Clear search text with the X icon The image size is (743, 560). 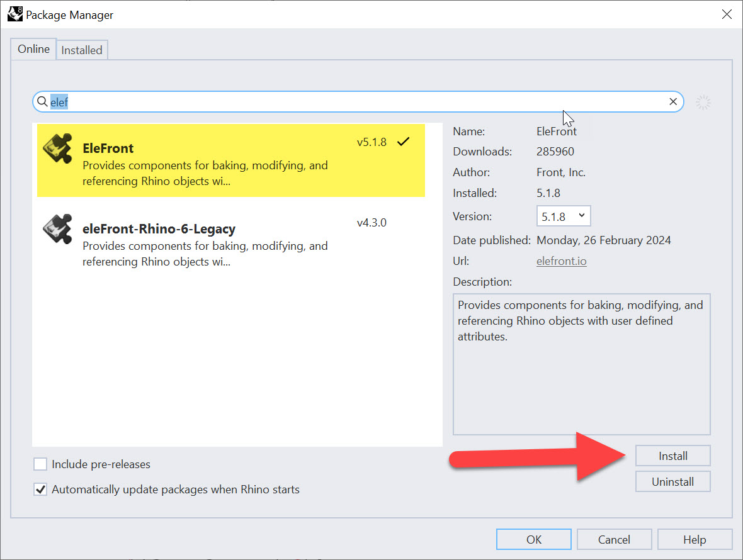(x=673, y=101)
